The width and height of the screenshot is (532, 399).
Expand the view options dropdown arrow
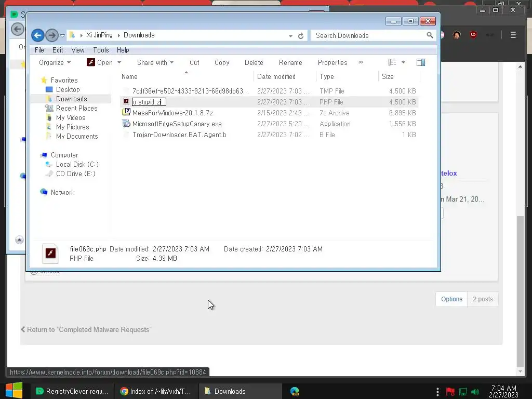pyautogui.click(x=403, y=62)
